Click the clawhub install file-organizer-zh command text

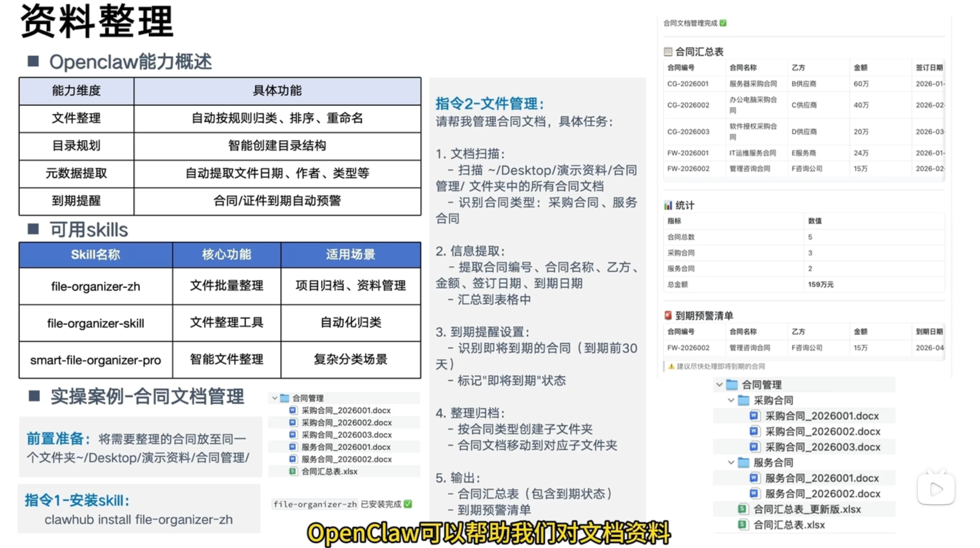pos(138,520)
